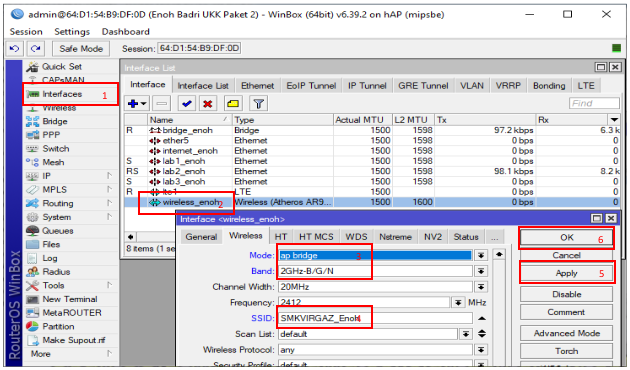Viewport: 630px width, 370px height.
Task: Open Bridge in the sidebar
Action: pyautogui.click(x=55, y=121)
